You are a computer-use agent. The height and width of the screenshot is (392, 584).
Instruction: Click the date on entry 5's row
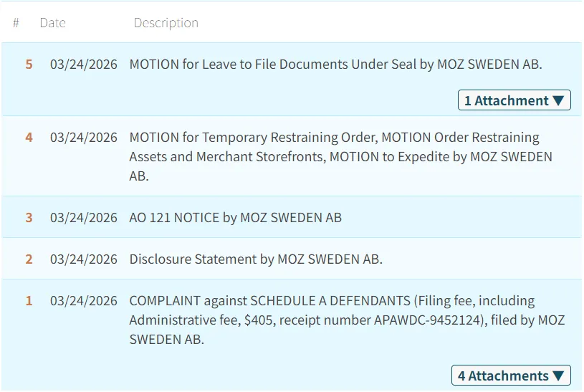pos(83,64)
